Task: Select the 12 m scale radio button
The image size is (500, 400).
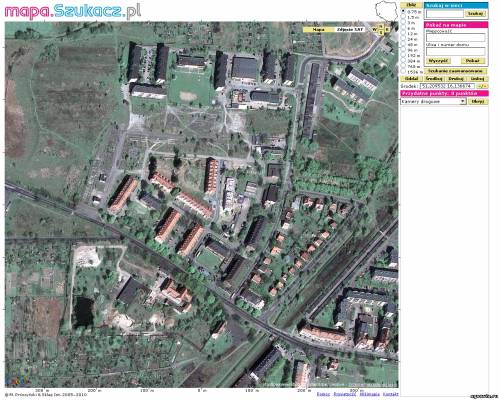Action: [403, 33]
